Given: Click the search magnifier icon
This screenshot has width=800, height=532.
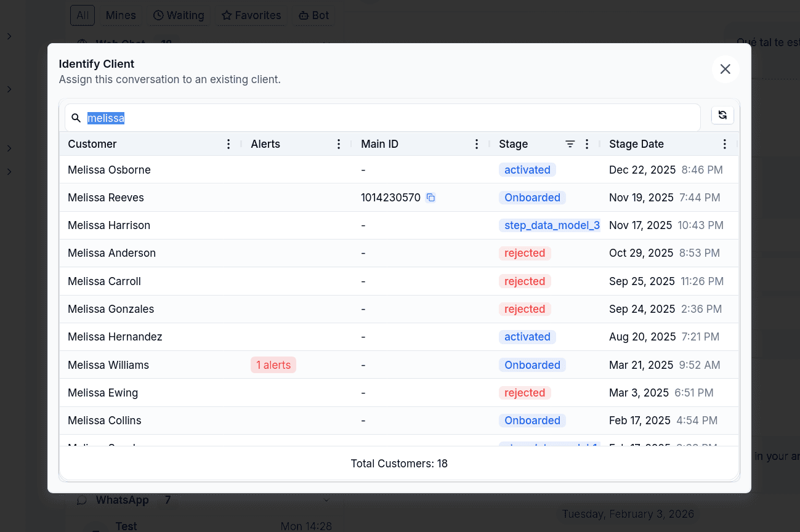Looking at the screenshot, I should tap(76, 118).
